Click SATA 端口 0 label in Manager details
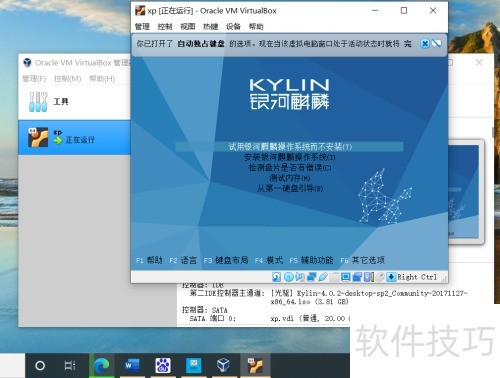This screenshot has width=500, height=378. (x=213, y=319)
